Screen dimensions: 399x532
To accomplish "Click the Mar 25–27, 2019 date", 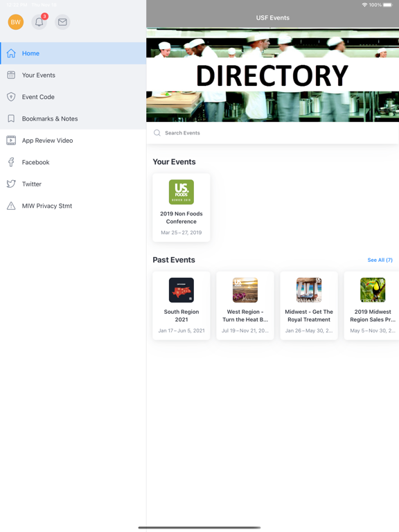I will point(181,233).
